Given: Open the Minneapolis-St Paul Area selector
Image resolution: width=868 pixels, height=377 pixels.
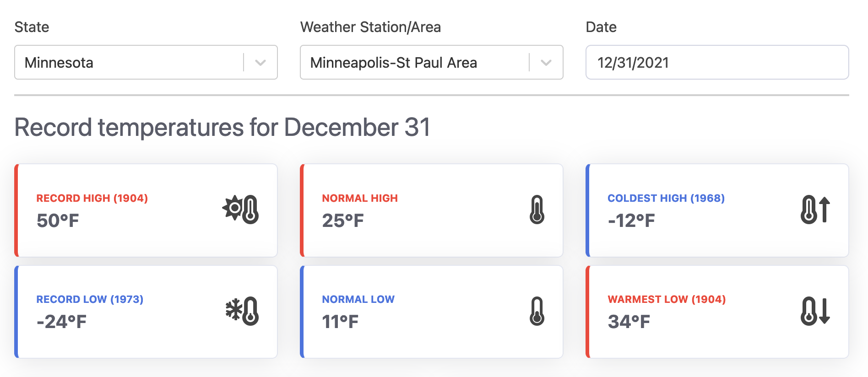Looking at the screenshot, I should click(x=432, y=62).
